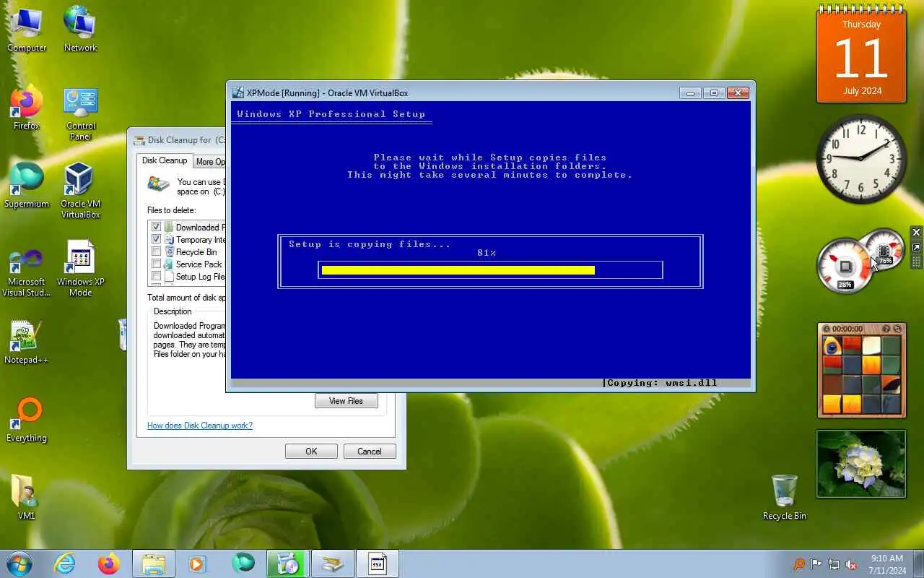Viewport: 924px width, 578px height.
Task: Open 'How does Disk Cleanup work?' link
Action: click(200, 426)
